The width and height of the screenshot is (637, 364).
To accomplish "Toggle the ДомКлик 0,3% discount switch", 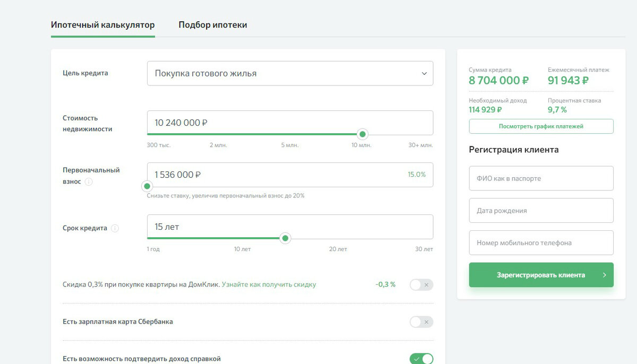I will tap(421, 285).
